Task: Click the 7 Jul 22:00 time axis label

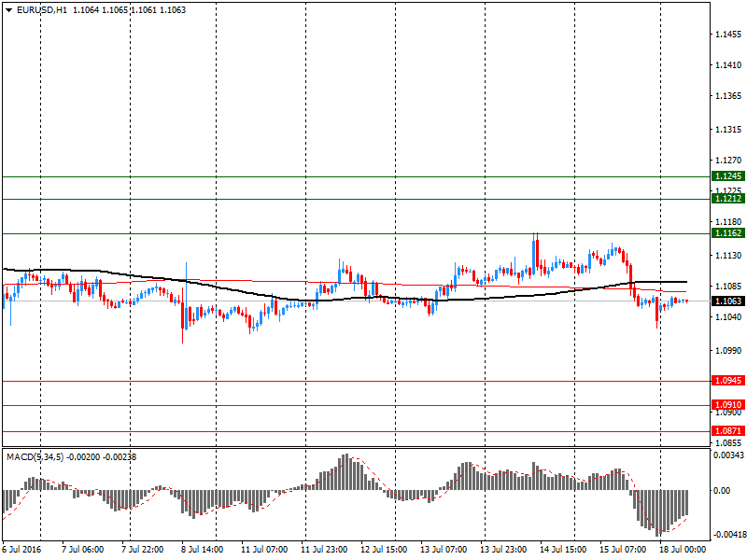Action: point(143,550)
